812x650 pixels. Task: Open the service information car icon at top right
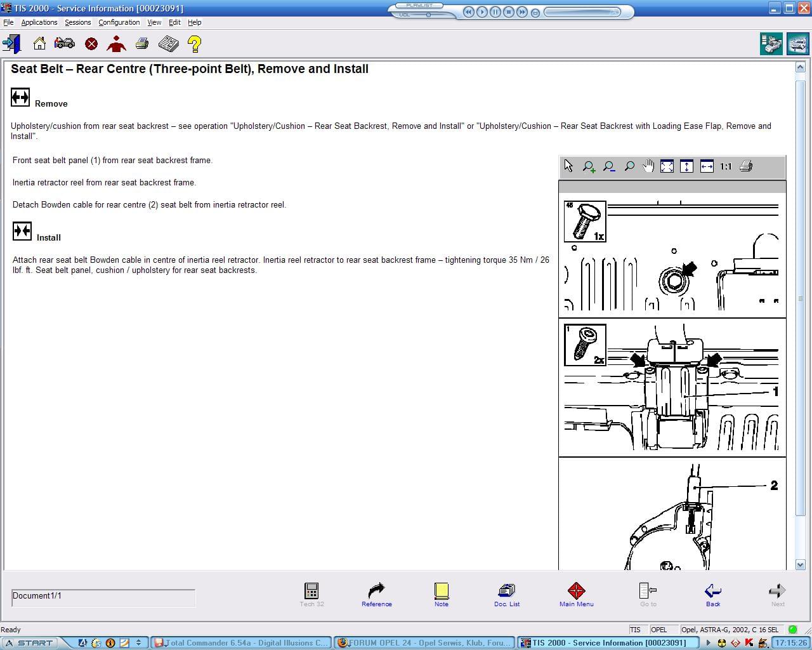coord(771,44)
